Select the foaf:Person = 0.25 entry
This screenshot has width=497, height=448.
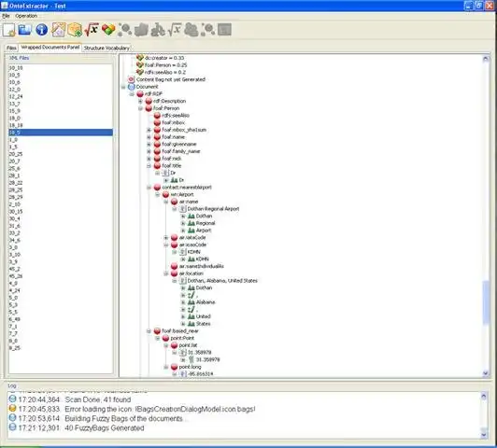[165, 65]
